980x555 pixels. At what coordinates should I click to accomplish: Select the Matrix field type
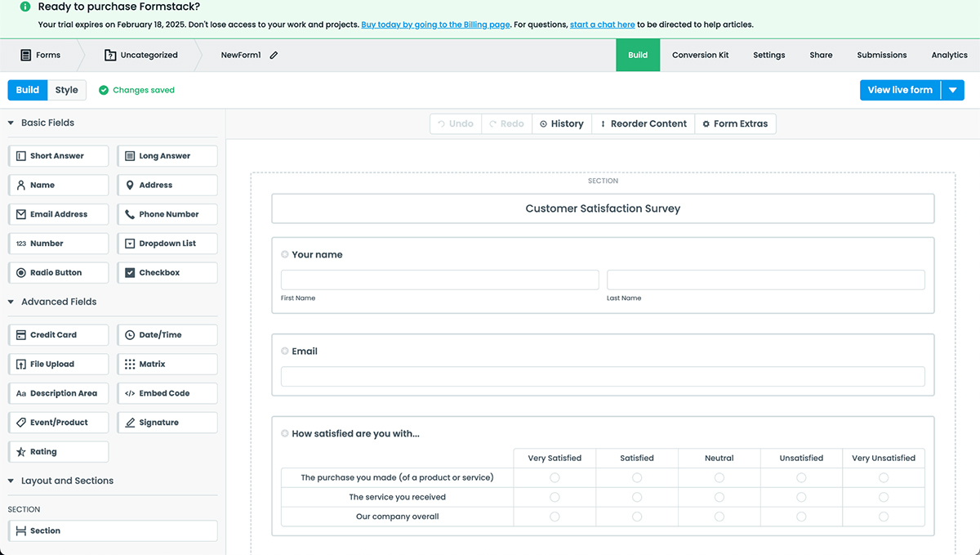pyautogui.click(x=167, y=364)
